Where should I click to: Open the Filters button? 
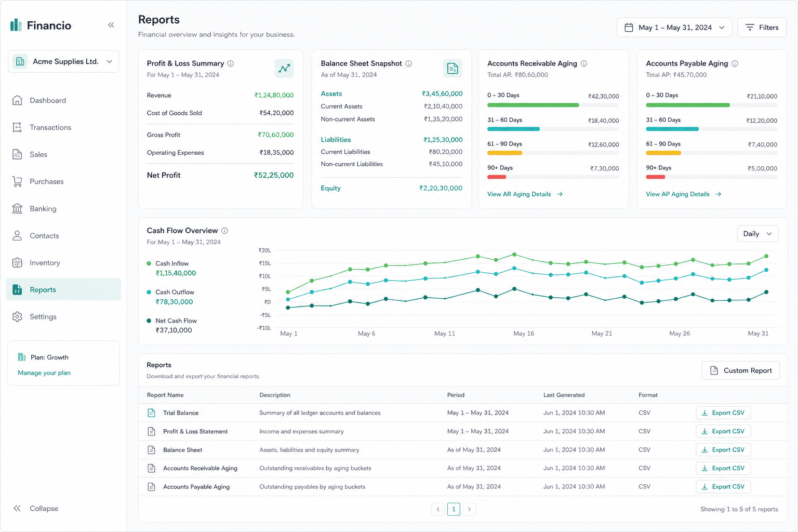tap(762, 28)
